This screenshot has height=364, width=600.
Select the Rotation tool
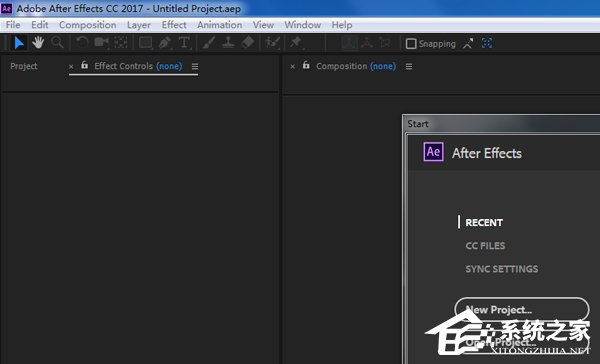coord(82,42)
